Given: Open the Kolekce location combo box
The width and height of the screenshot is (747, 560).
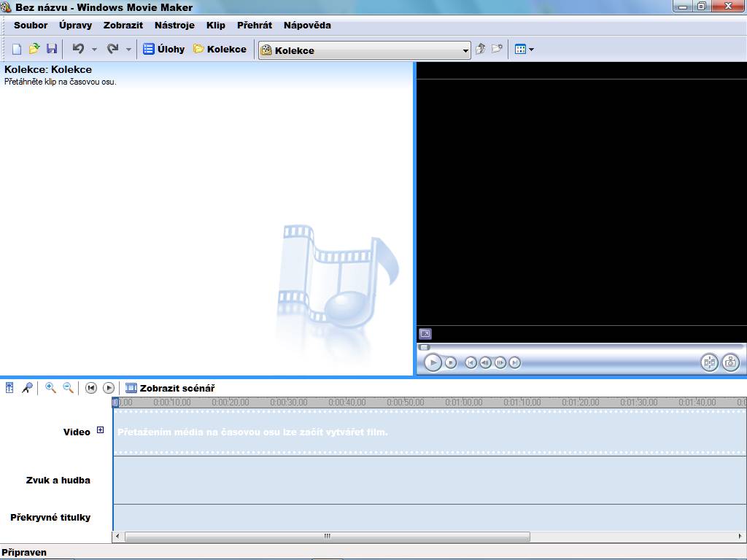Looking at the screenshot, I should [365, 50].
